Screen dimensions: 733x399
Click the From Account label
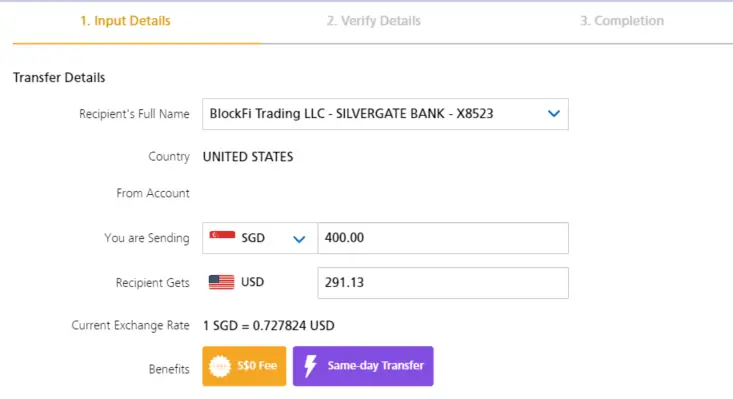(153, 193)
